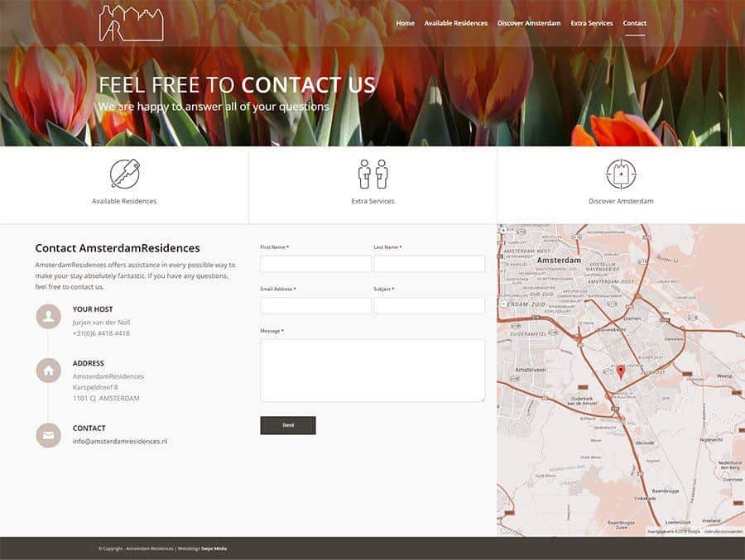The height and width of the screenshot is (560, 745).
Task: Open Available Residences in top navigation
Action: tap(455, 23)
